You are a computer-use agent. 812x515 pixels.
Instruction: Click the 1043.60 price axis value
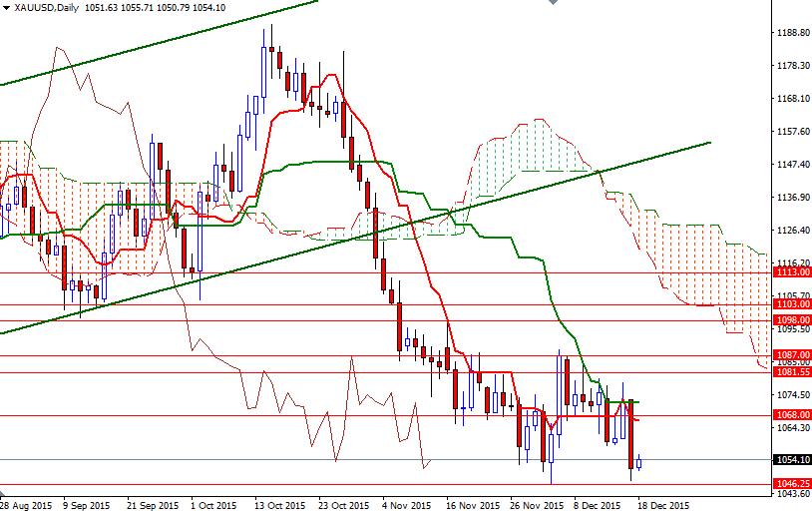coord(791,494)
